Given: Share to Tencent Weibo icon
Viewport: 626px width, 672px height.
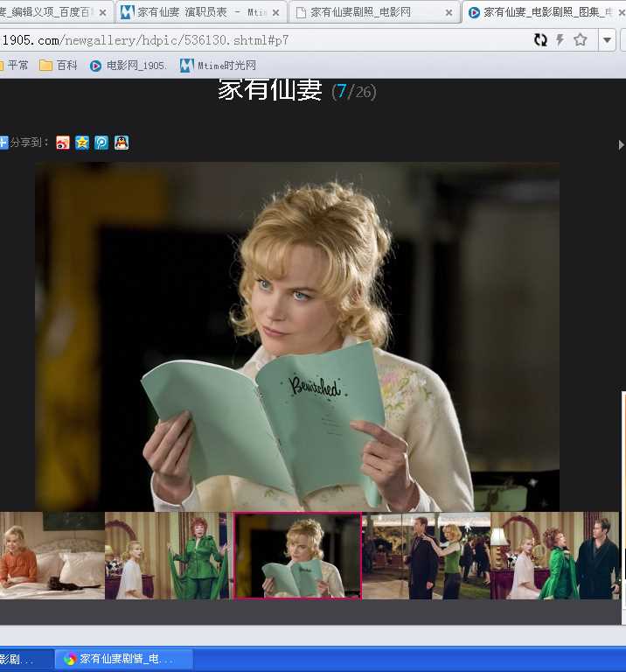Looking at the screenshot, I should click(101, 143).
